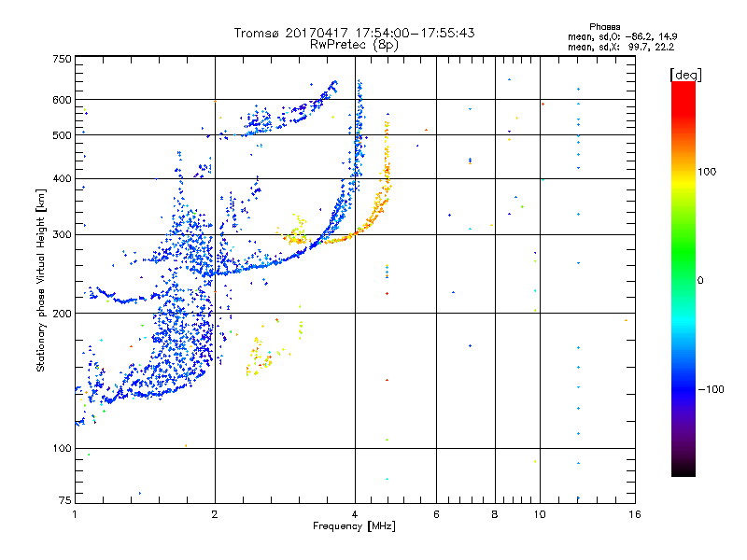Select the 'mean, sd,X: 99.7, 22.2' text

(x=621, y=47)
